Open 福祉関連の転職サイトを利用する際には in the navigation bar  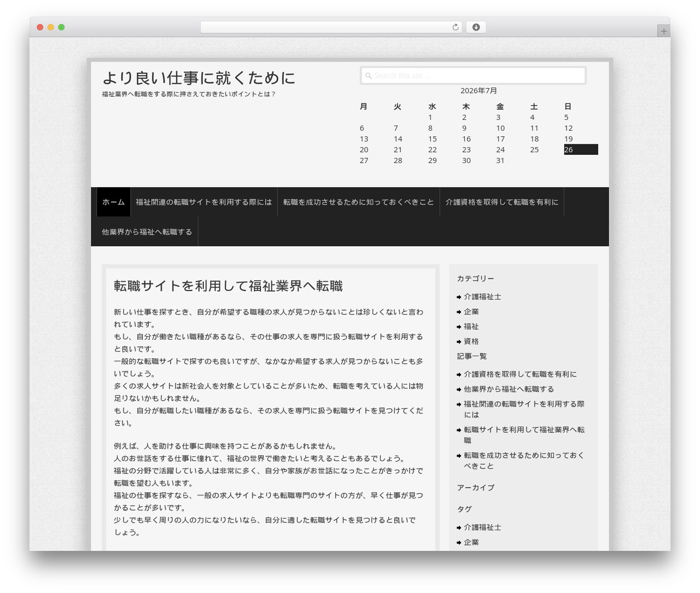pos(204,202)
